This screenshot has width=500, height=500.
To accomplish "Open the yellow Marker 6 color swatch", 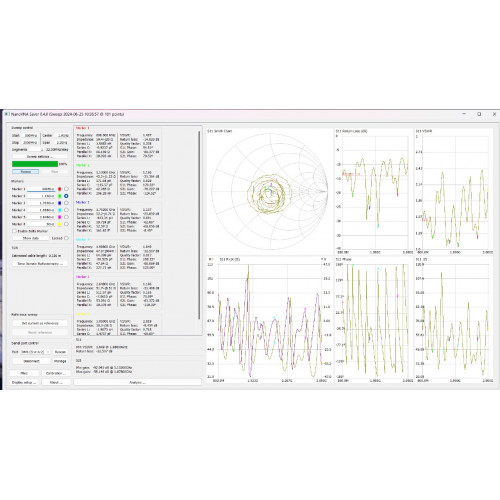I will pyautogui.click(x=60, y=224).
